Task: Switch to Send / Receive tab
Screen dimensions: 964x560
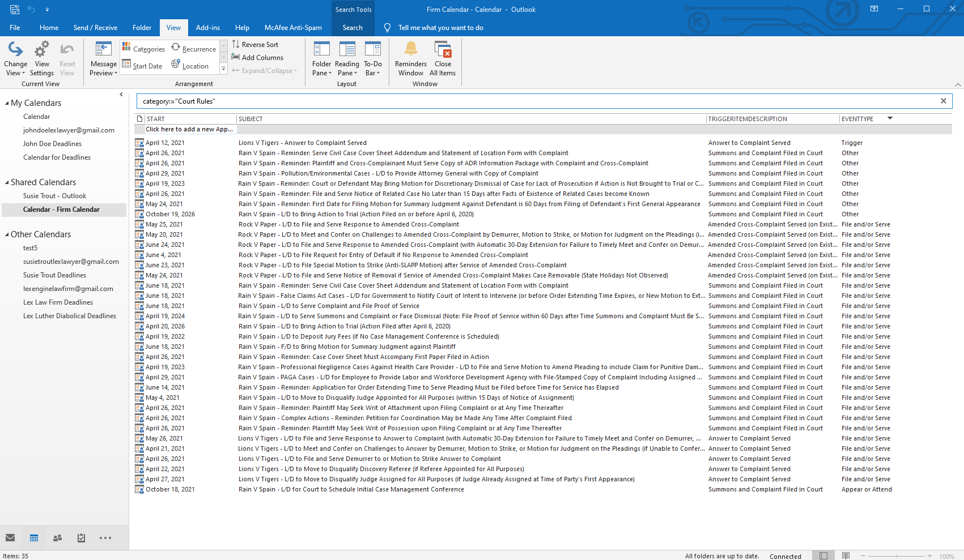Action: point(95,27)
